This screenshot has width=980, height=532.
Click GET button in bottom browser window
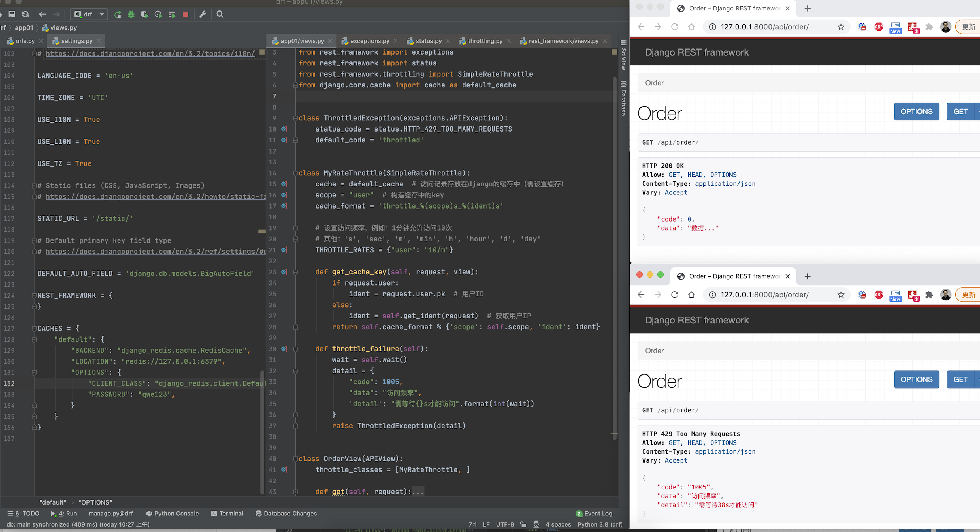tap(960, 379)
